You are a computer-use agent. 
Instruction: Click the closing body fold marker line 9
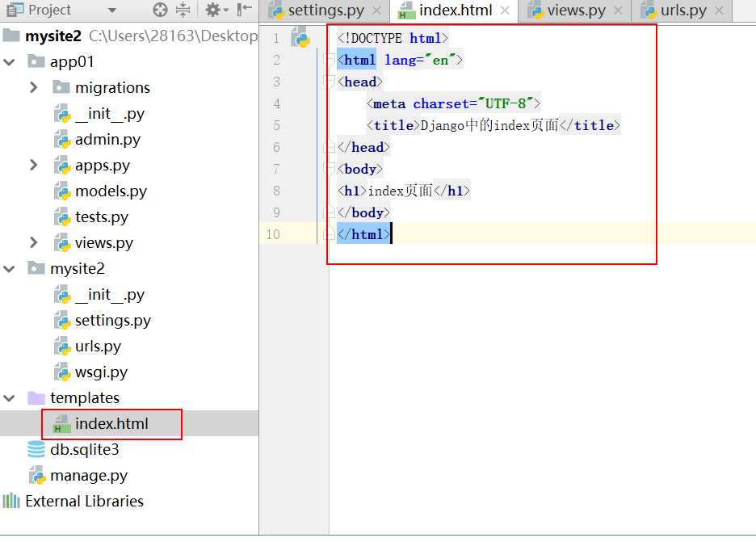pyautogui.click(x=329, y=212)
